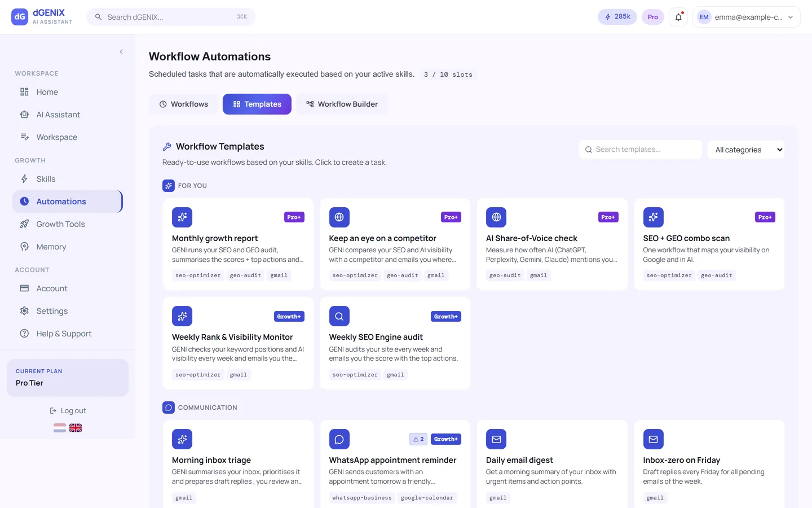
Task: Open the Daily email digest template
Action: coord(552,464)
